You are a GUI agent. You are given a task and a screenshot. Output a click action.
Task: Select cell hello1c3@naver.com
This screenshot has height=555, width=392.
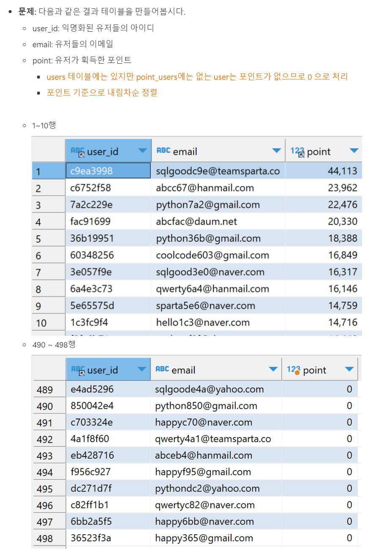pos(218,322)
